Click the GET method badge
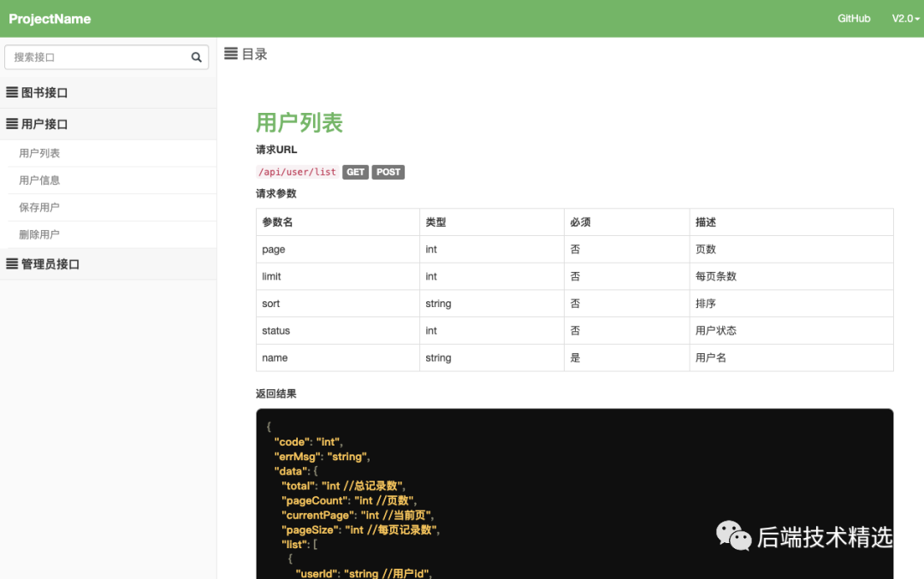This screenshot has width=924, height=579. click(x=355, y=172)
